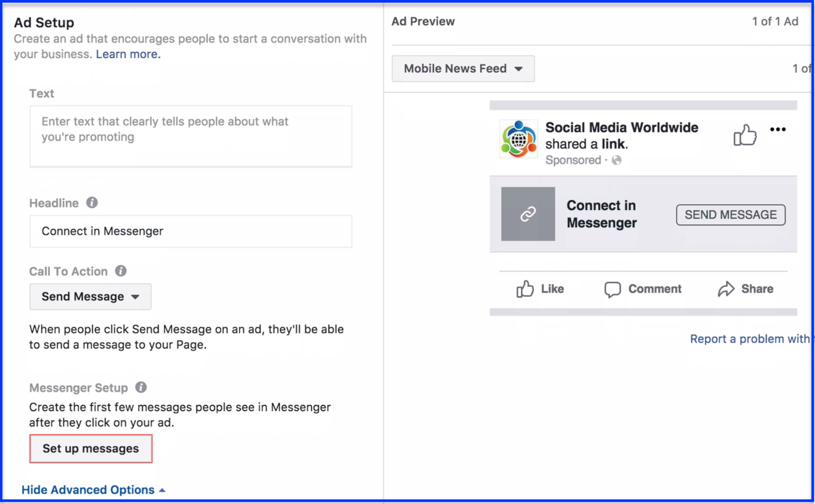The image size is (815, 504).
Task: Open the Mobile News Feed placement dropdown
Action: click(x=463, y=68)
